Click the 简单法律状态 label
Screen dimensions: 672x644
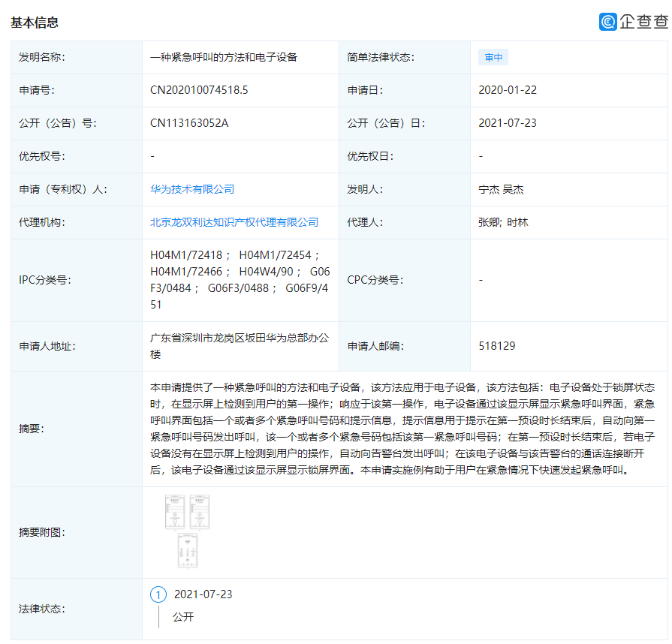pyautogui.click(x=381, y=57)
